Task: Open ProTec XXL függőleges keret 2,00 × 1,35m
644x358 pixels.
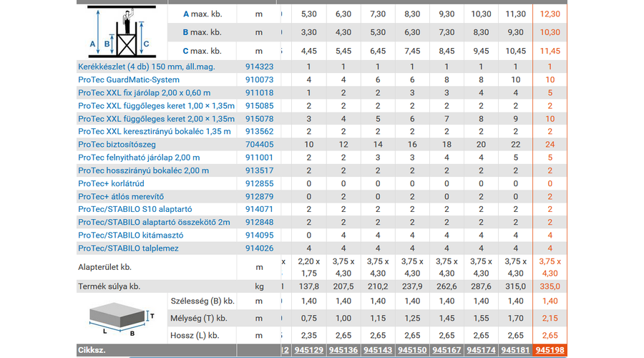Action: (x=156, y=119)
